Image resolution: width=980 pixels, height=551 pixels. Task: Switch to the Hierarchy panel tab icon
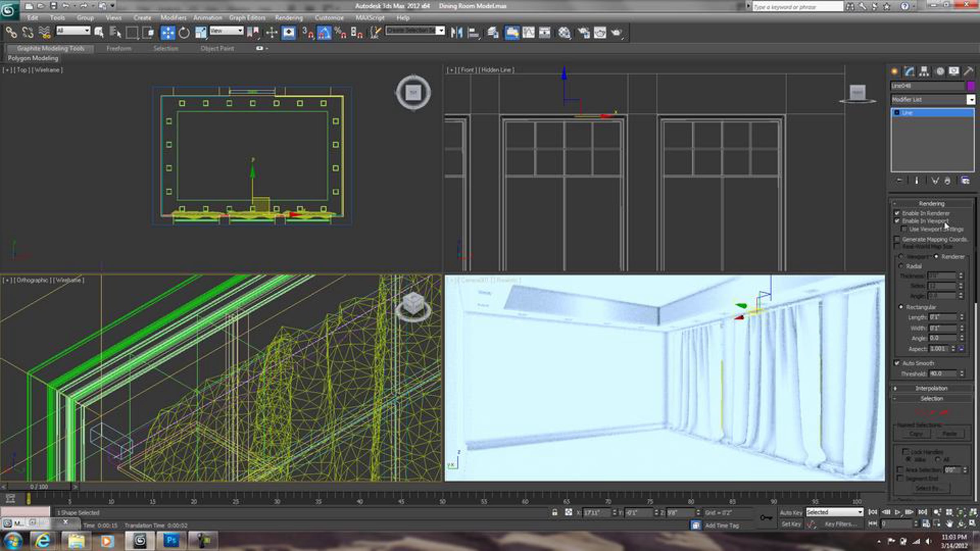point(924,72)
